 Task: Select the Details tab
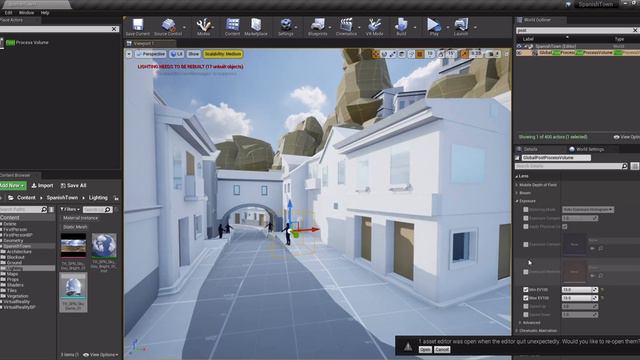pos(531,149)
